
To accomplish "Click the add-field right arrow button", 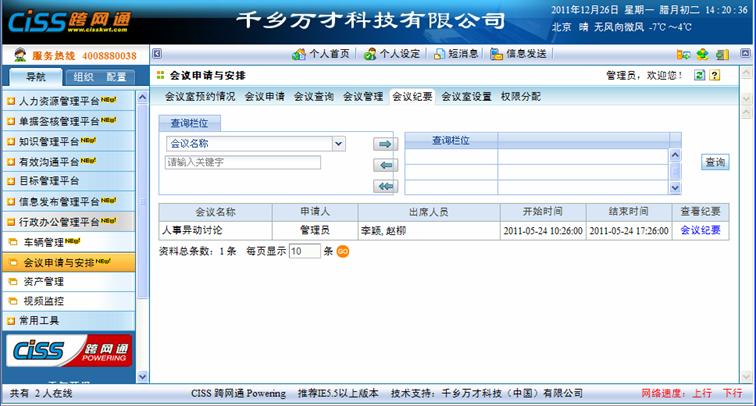I will (x=384, y=144).
